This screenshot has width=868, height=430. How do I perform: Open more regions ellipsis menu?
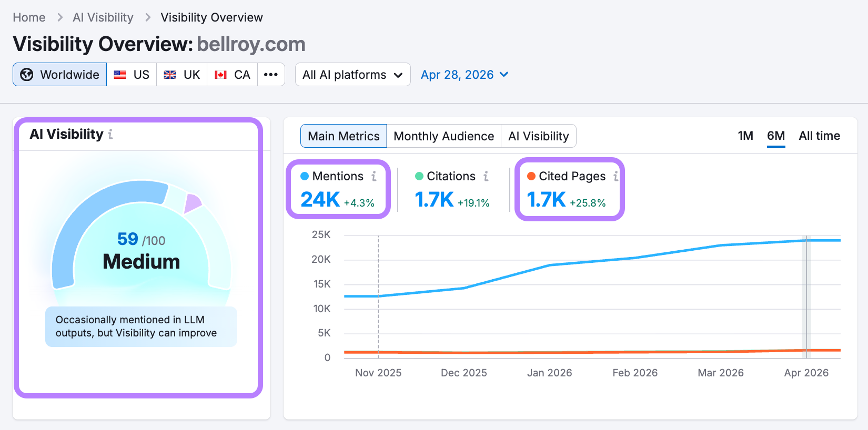(271, 75)
